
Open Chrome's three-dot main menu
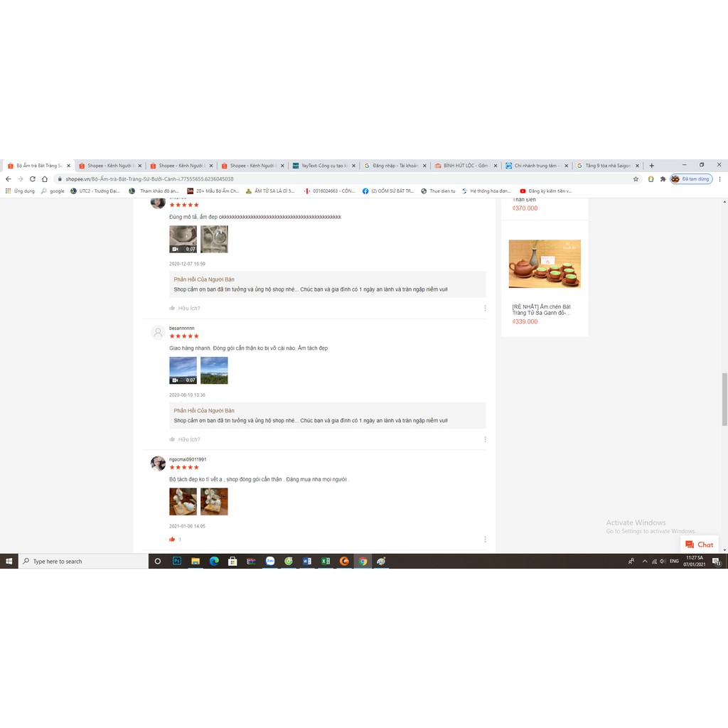tap(720, 179)
